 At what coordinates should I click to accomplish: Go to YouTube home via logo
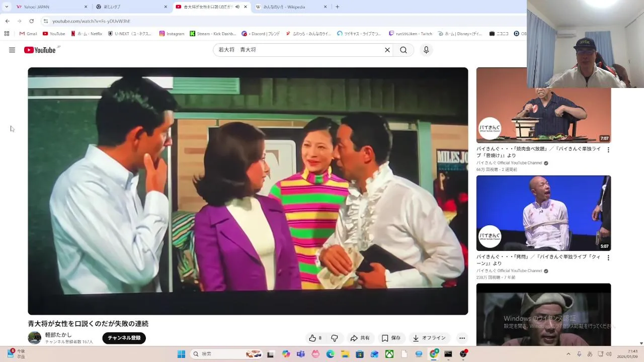coord(40,50)
